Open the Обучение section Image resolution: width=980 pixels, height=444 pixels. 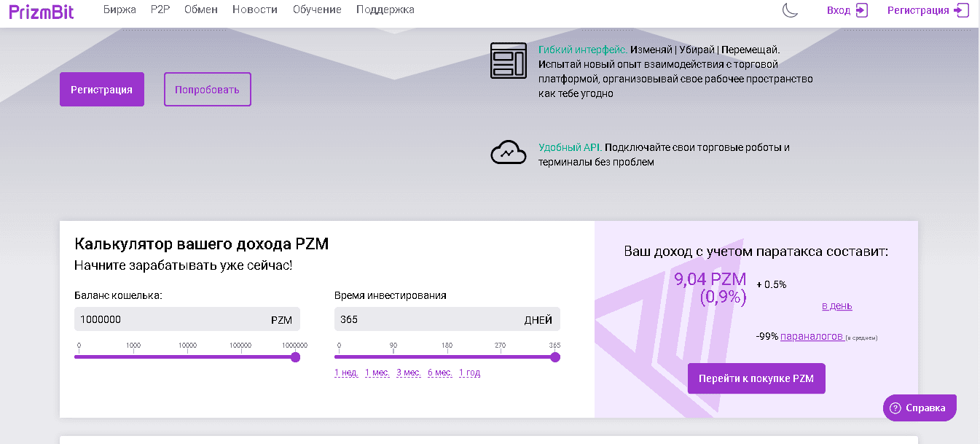[317, 10]
